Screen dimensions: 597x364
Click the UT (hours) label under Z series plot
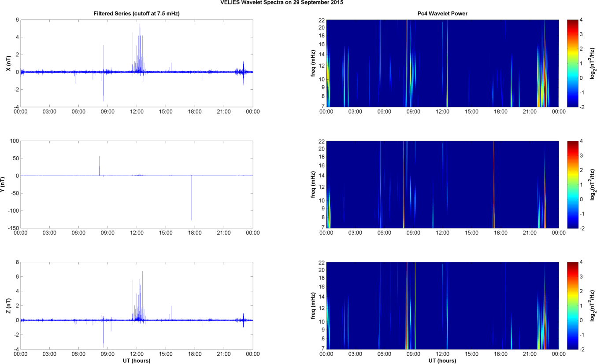click(137, 361)
